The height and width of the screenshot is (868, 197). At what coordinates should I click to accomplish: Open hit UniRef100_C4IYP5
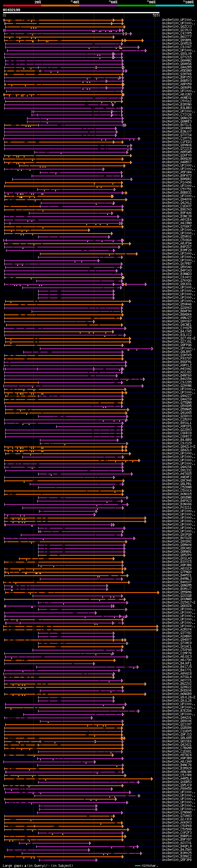click(x=177, y=33)
